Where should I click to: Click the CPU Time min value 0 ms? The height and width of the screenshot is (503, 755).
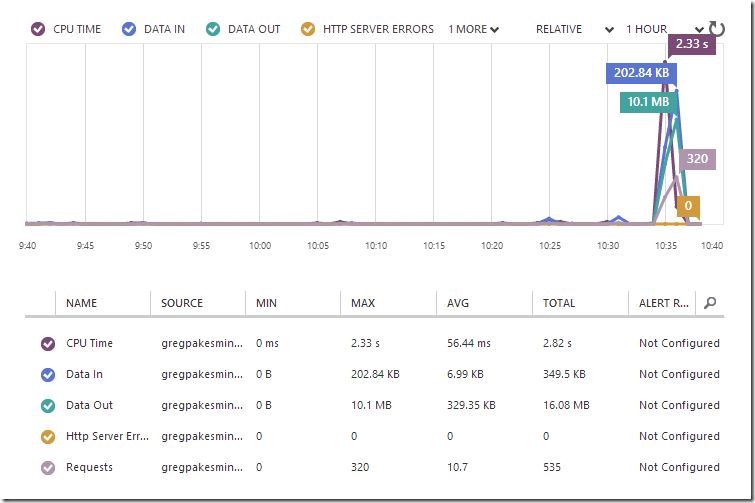(267, 343)
